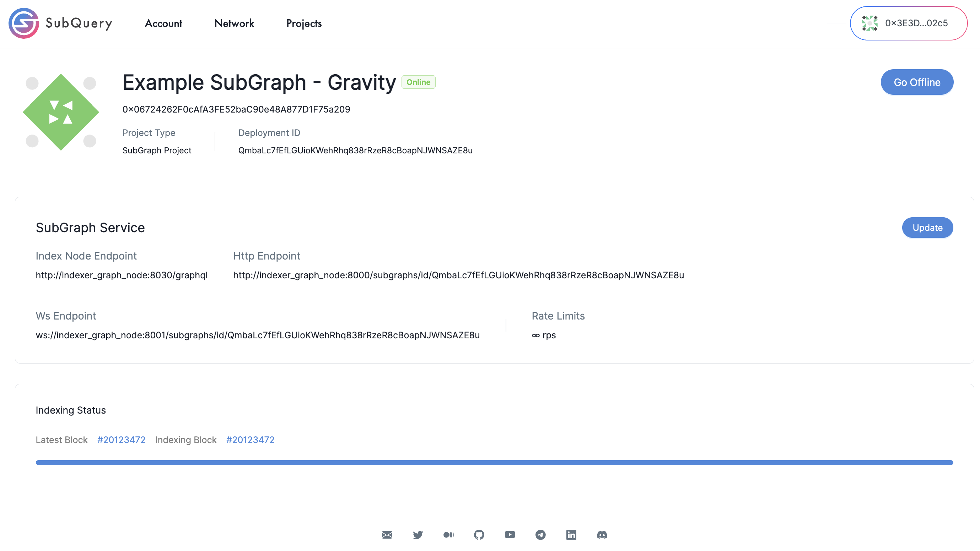Open the Telegram icon link
Viewport: 980px width, 551px height.
click(540, 535)
